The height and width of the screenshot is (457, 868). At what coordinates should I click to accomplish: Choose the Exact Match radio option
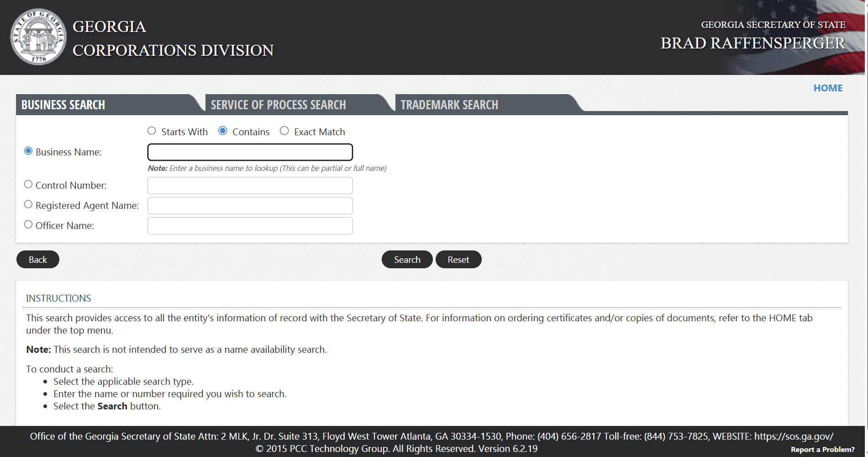284,131
